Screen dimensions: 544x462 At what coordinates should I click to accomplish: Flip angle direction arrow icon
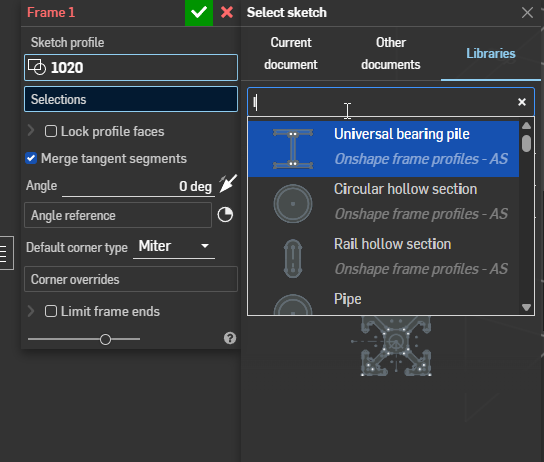228,184
